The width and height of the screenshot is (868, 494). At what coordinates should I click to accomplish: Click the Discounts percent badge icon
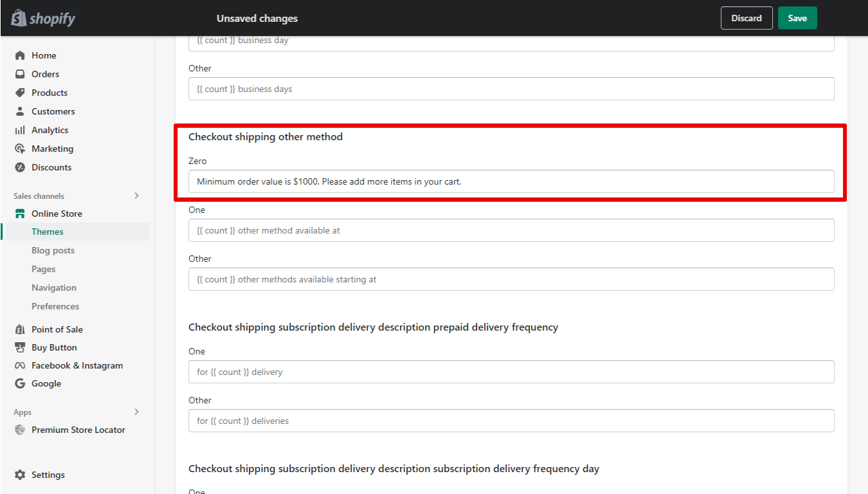pyautogui.click(x=20, y=167)
